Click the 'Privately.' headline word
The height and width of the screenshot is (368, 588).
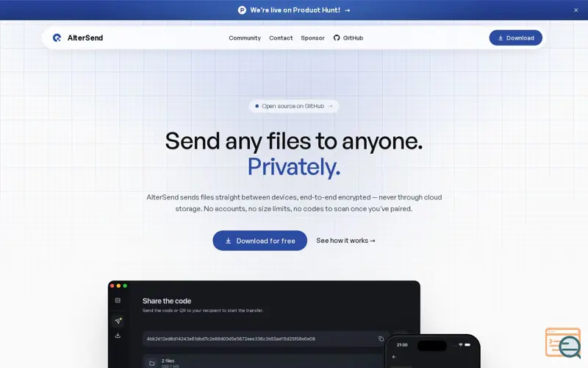click(293, 166)
